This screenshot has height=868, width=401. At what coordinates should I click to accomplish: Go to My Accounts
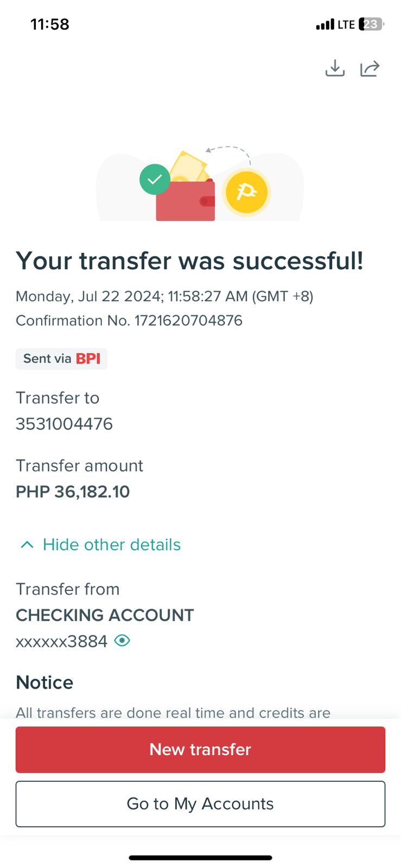[x=200, y=803]
